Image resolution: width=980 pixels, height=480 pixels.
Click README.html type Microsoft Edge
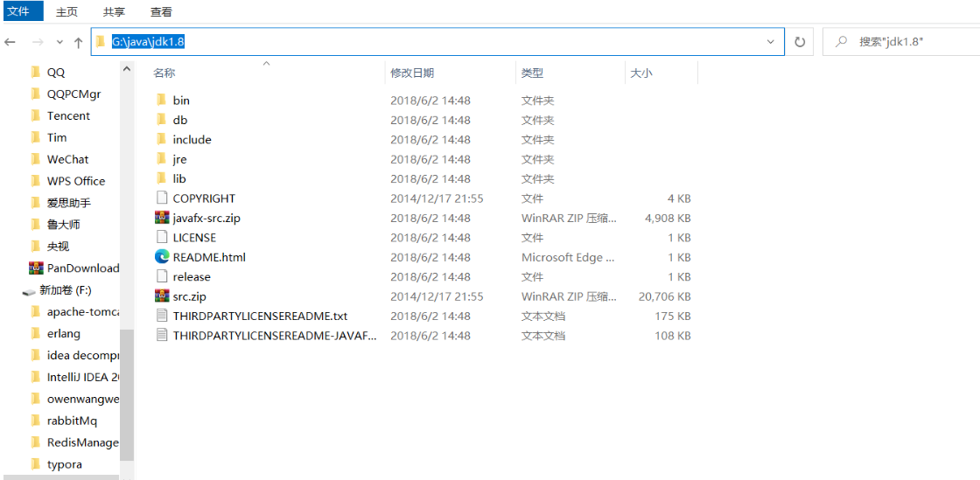click(x=568, y=257)
